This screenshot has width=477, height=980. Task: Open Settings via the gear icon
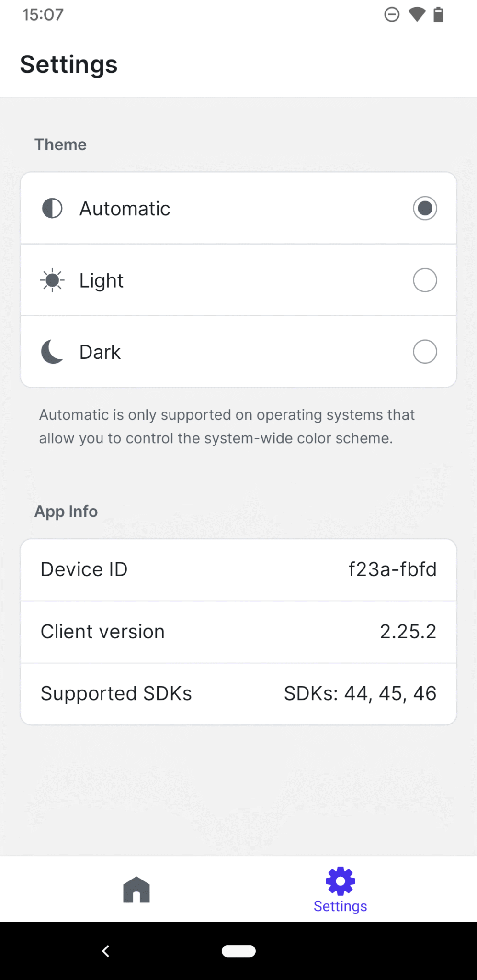click(340, 880)
